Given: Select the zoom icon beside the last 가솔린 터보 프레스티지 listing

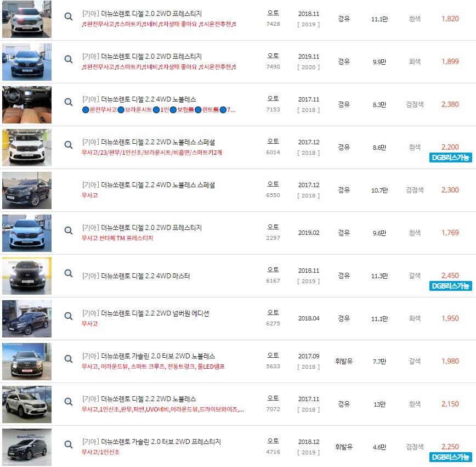Looking at the screenshot, I should pyautogui.click(x=68, y=443).
